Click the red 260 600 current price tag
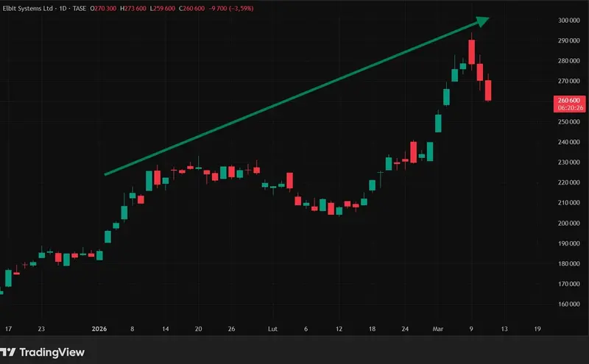The width and height of the screenshot is (589, 364). click(569, 104)
